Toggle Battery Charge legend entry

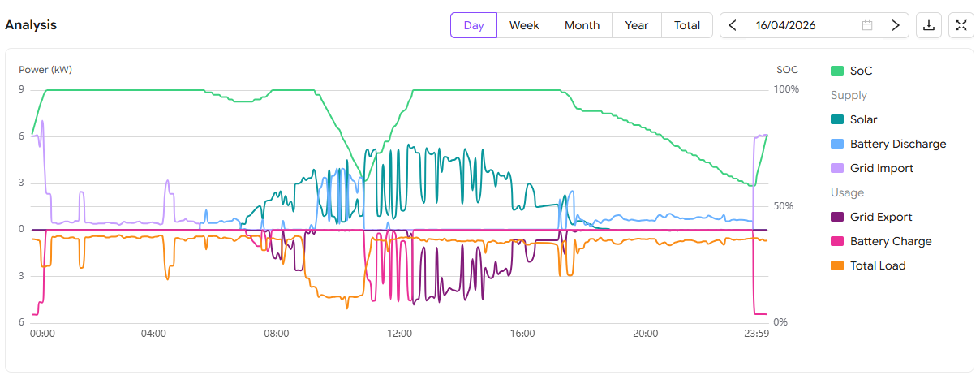pyautogui.click(x=890, y=242)
